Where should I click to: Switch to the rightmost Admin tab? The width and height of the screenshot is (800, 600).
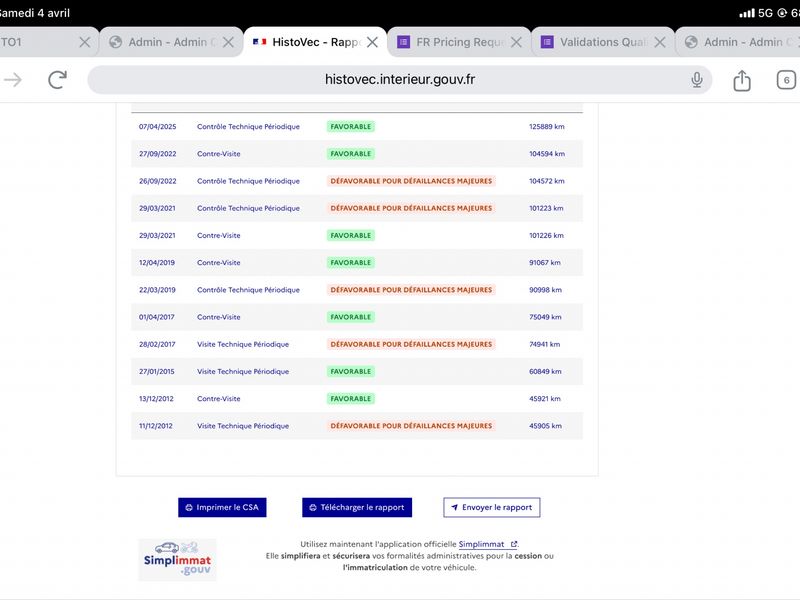(x=738, y=42)
